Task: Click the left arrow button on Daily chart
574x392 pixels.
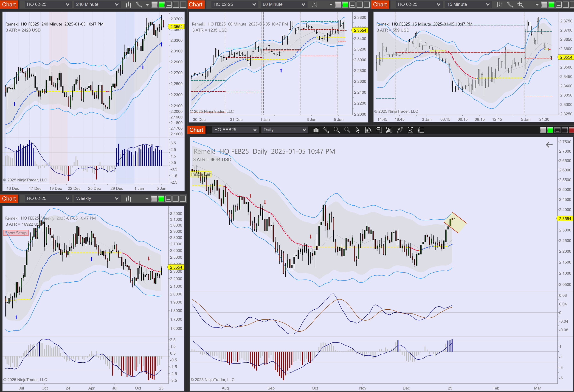Action: click(549, 145)
